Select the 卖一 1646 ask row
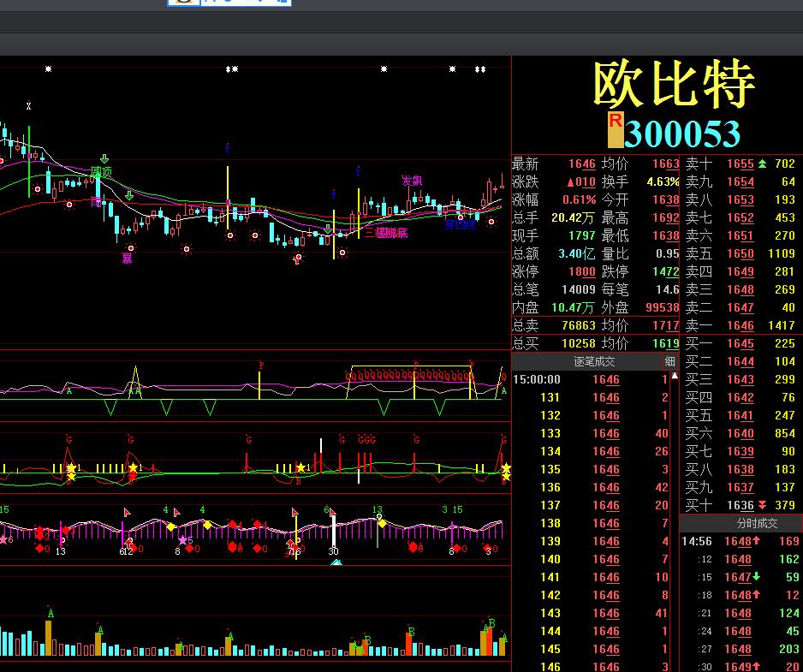The height and width of the screenshot is (672, 803). 741,325
